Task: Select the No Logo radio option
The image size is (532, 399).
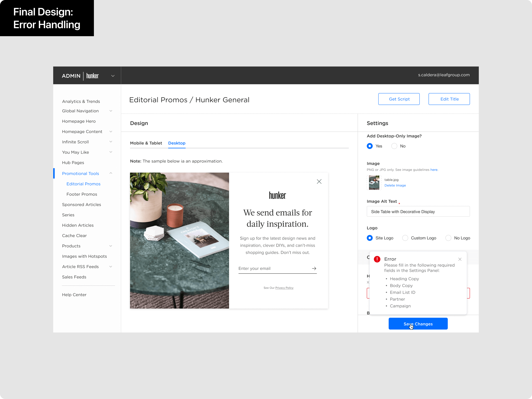Action: coord(448,238)
